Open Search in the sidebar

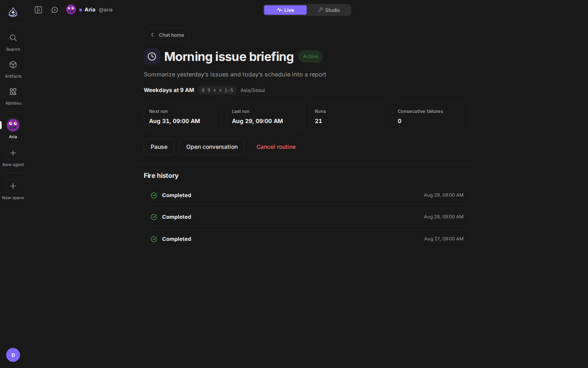(13, 43)
